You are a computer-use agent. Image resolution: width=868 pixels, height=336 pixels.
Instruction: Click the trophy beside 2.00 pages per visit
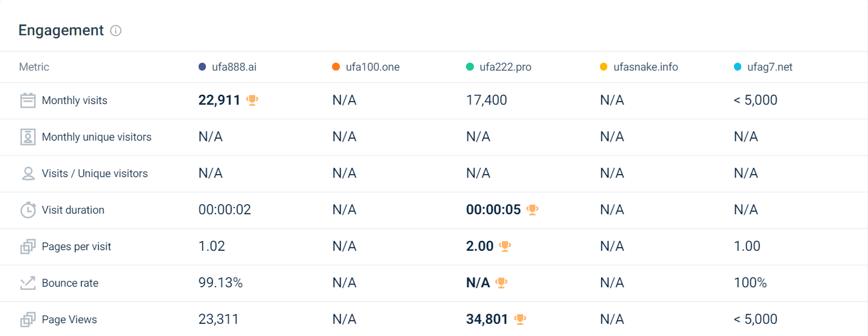pyautogui.click(x=505, y=247)
